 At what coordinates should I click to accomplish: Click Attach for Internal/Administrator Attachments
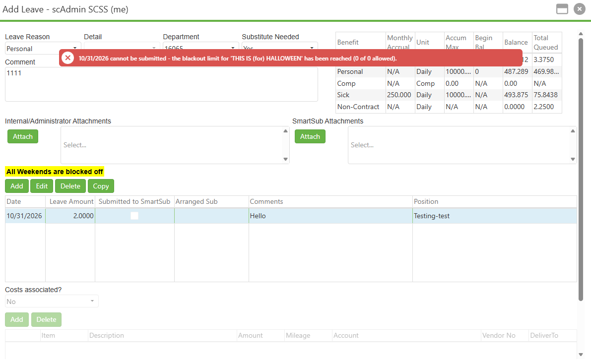click(x=23, y=136)
